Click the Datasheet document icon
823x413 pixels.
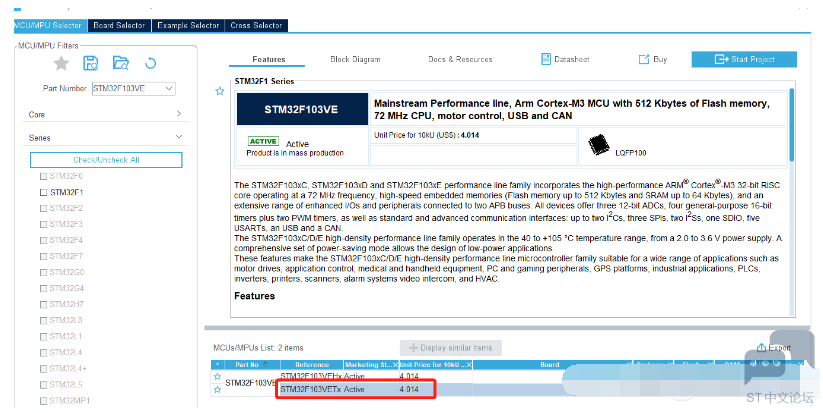[x=546, y=59]
